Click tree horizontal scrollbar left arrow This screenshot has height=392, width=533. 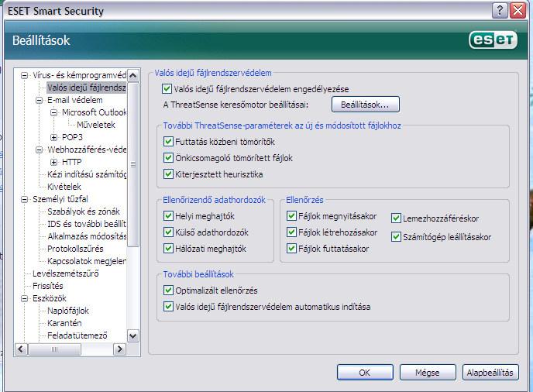click(21, 349)
